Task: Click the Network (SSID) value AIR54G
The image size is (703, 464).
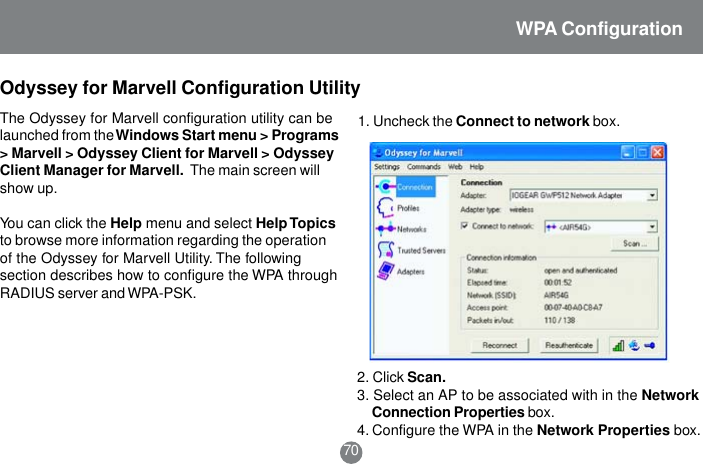Action: (x=556, y=295)
